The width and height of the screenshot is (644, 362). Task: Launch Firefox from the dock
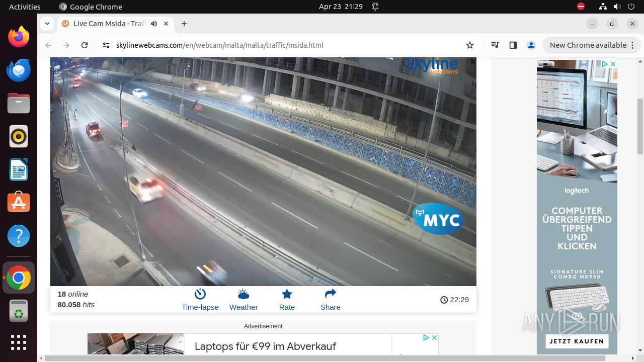pyautogui.click(x=19, y=37)
